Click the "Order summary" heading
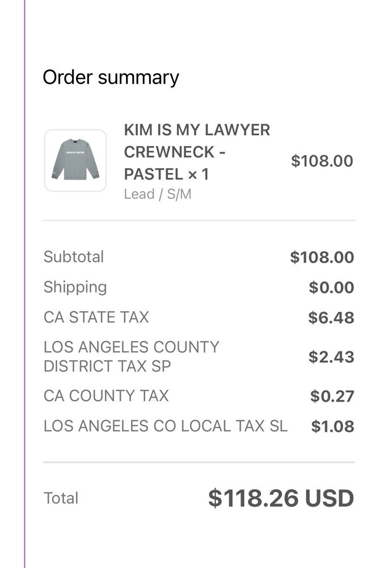The image size is (392, 568). pyautogui.click(x=111, y=77)
